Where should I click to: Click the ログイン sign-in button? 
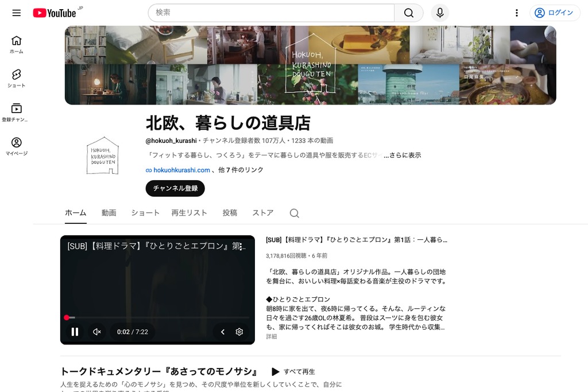[x=555, y=13]
